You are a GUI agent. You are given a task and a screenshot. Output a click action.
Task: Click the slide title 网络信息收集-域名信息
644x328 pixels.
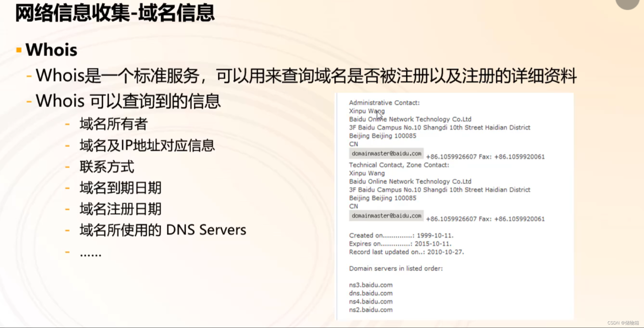point(115,13)
